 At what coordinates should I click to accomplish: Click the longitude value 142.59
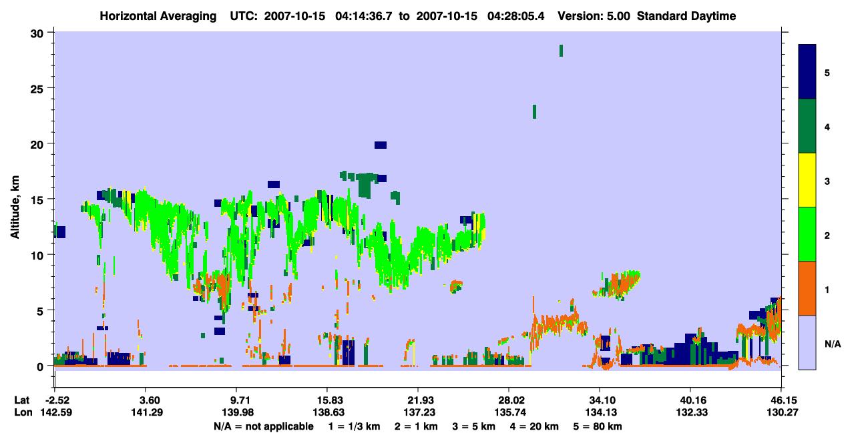(55, 412)
